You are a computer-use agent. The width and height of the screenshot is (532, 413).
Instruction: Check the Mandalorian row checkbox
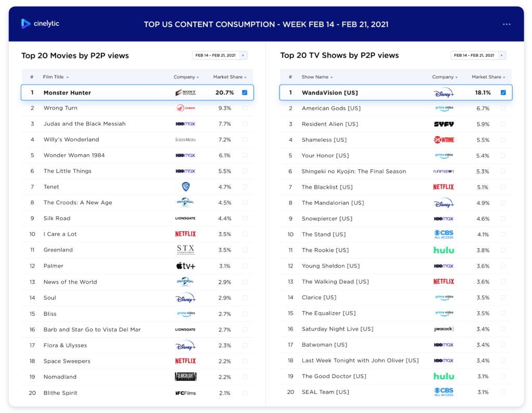(x=503, y=203)
